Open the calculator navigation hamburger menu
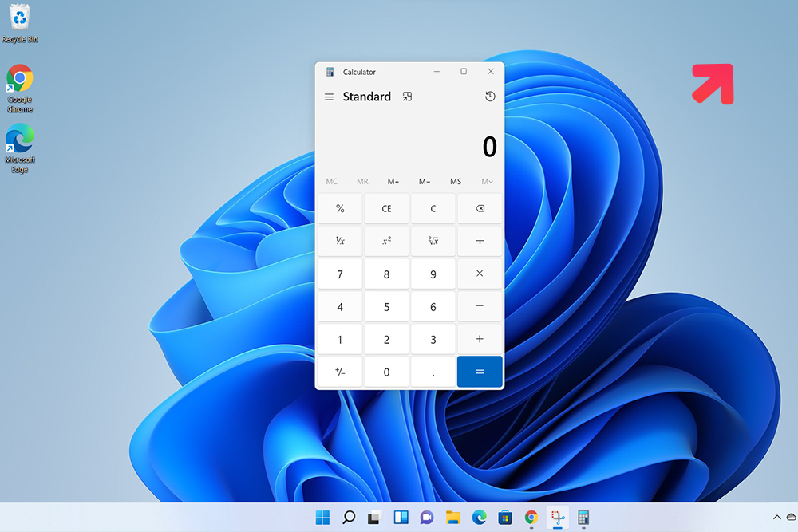The width and height of the screenshot is (798, 532). pos(330,97)
